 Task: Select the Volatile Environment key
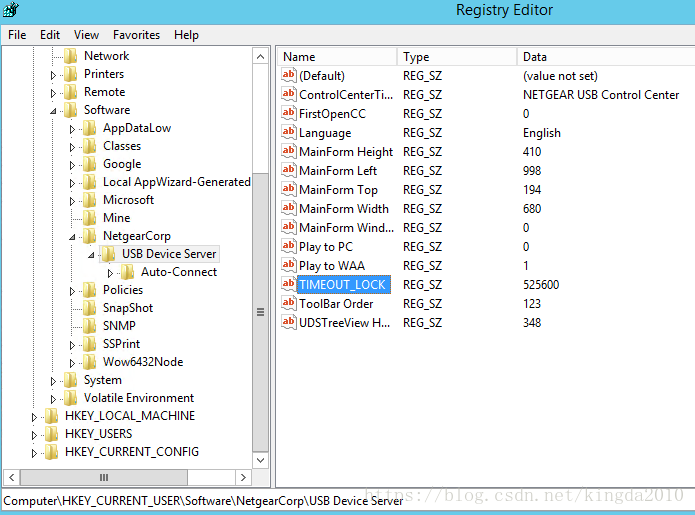click(x=139, y=398)
